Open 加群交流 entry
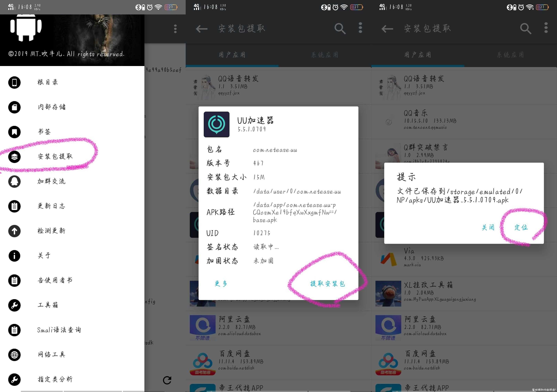Viewport: 557px width, 392px height. click(x=72, y=181)
